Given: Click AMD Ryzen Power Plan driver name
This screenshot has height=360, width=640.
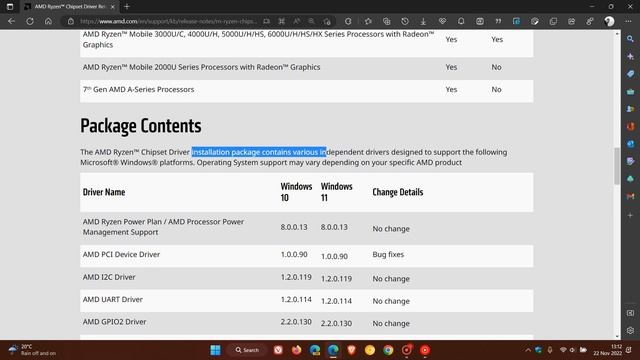Looking at the screenshot, I should pyautogui.click(x=163, y=227).
